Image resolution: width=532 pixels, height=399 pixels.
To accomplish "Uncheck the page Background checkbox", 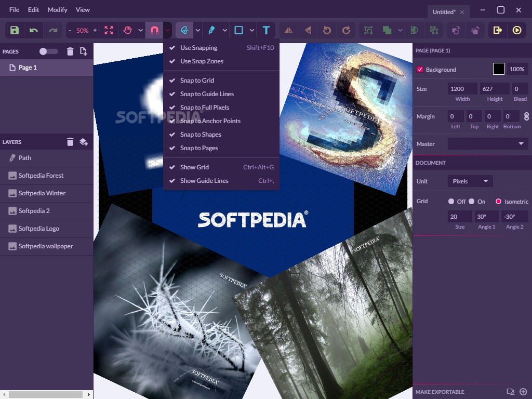I will click(420, 69).
